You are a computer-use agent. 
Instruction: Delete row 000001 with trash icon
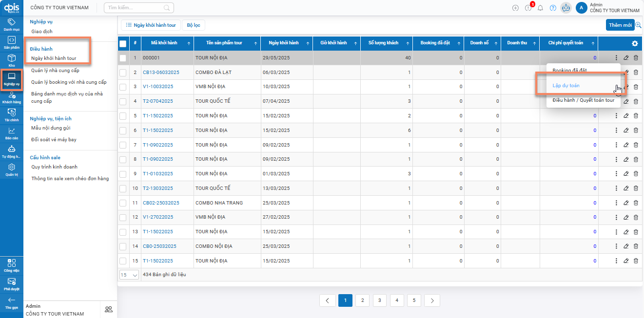click(636, 58)
